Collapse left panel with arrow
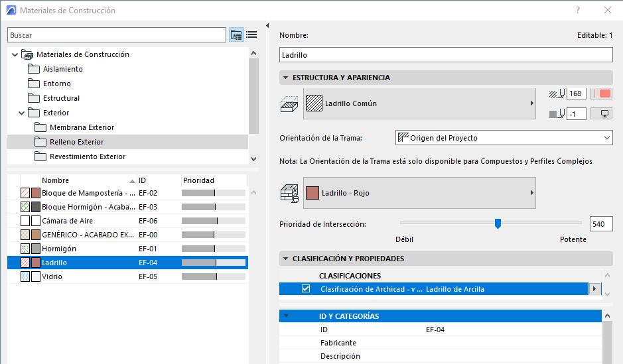This screenshot has width=623, height=364. point(267,26)
